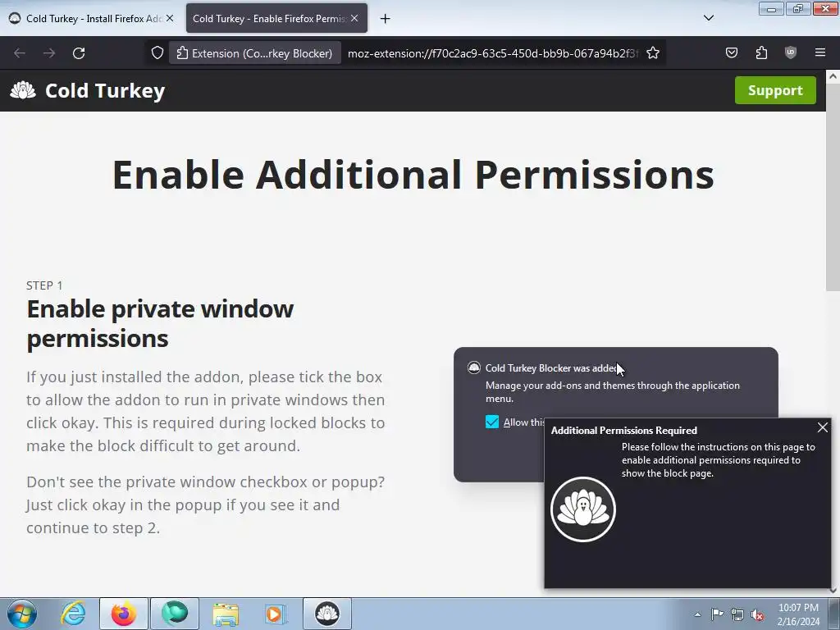Launch Internet Explorer from the taskbar
The width and height of the screenshot is (840, 630).
73,614
